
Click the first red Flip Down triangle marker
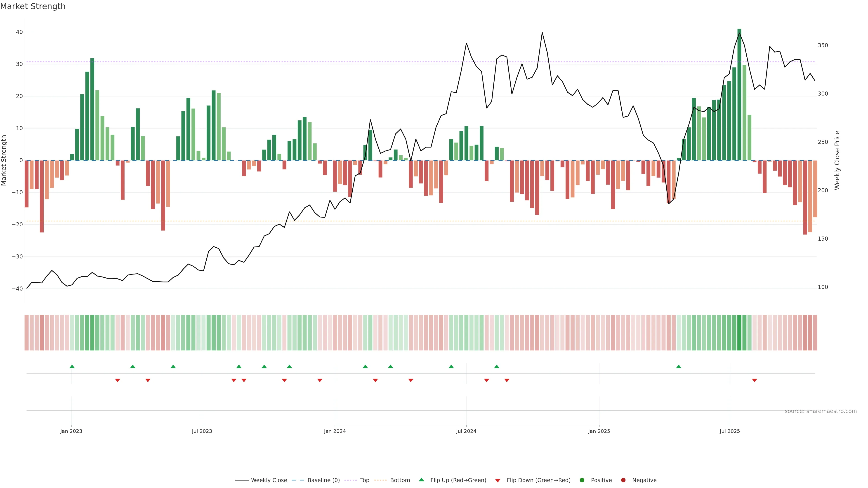117,380
